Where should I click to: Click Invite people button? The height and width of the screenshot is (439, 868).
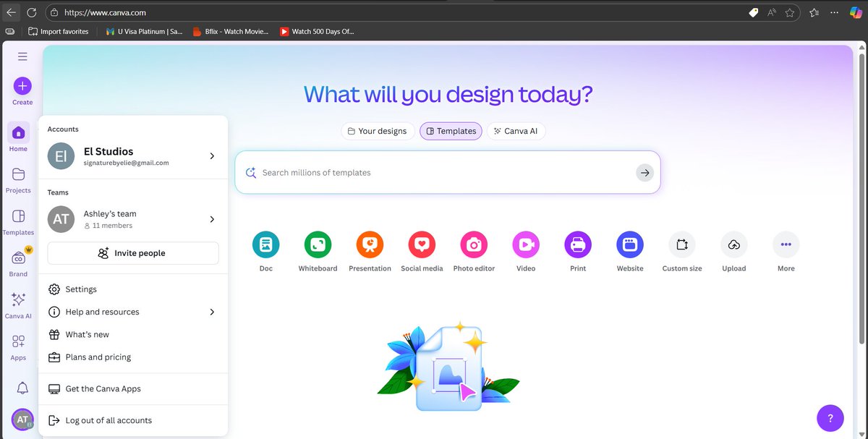[x=133, y=253]
